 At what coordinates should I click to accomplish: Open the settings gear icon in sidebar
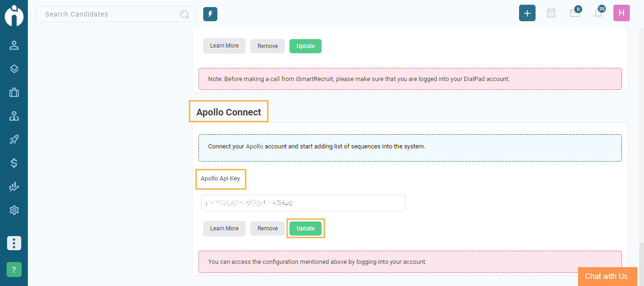(x=14, y=210)
